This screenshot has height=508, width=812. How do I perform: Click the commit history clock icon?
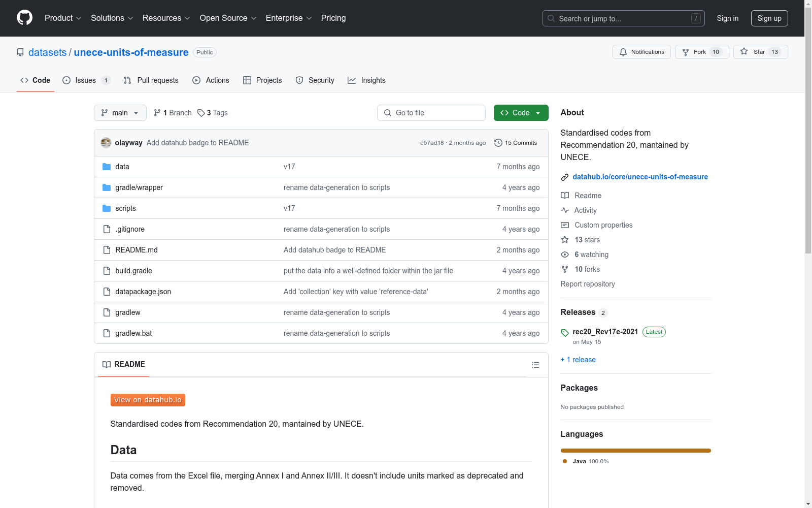click(x=498, y=143)
